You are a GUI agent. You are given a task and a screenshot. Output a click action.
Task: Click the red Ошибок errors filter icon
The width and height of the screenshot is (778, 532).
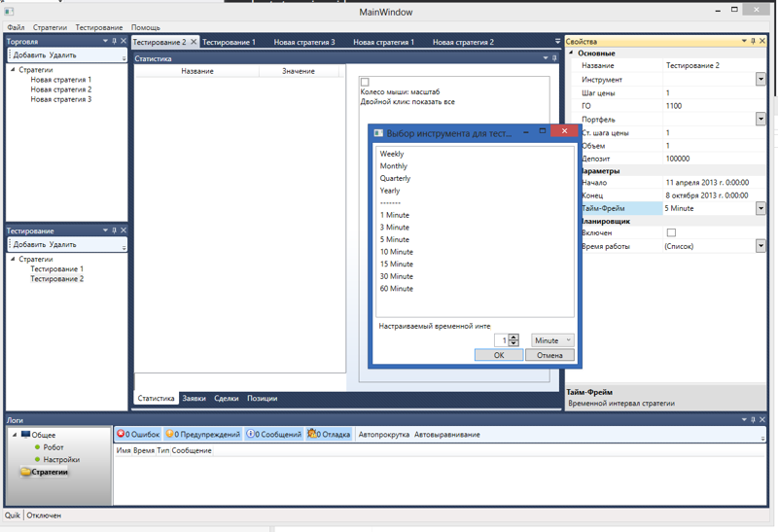click(x=122, y=435)
